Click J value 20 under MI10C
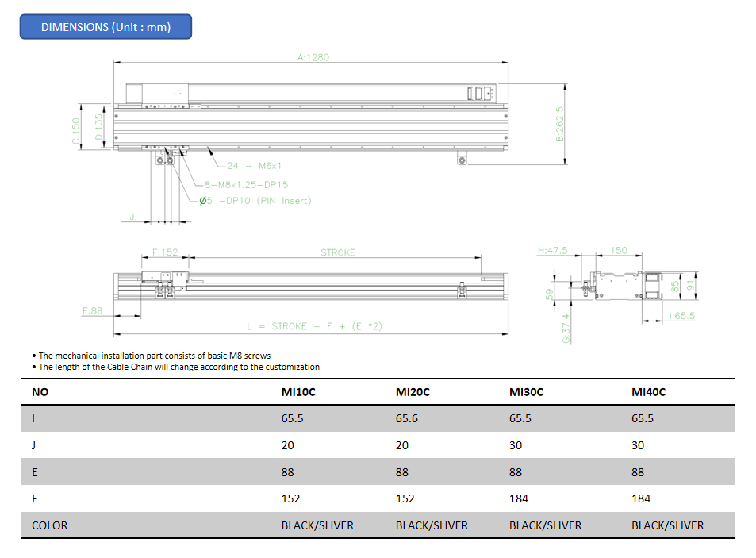 point(288,445)
